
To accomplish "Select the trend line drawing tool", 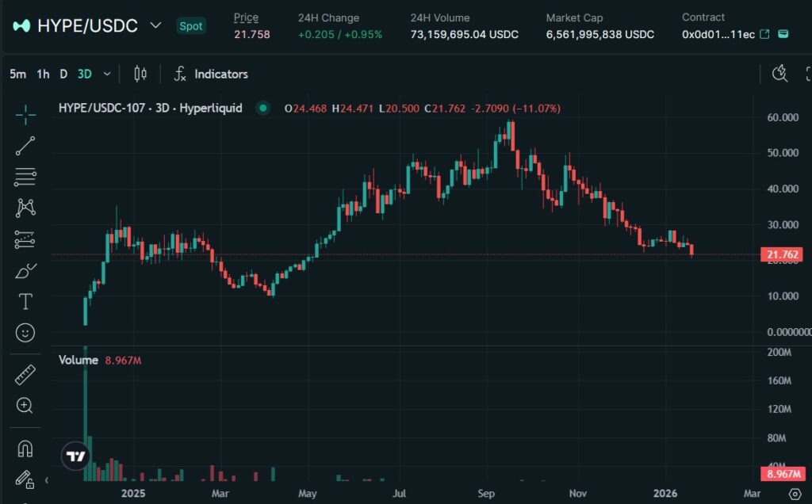I will (25, 145).
